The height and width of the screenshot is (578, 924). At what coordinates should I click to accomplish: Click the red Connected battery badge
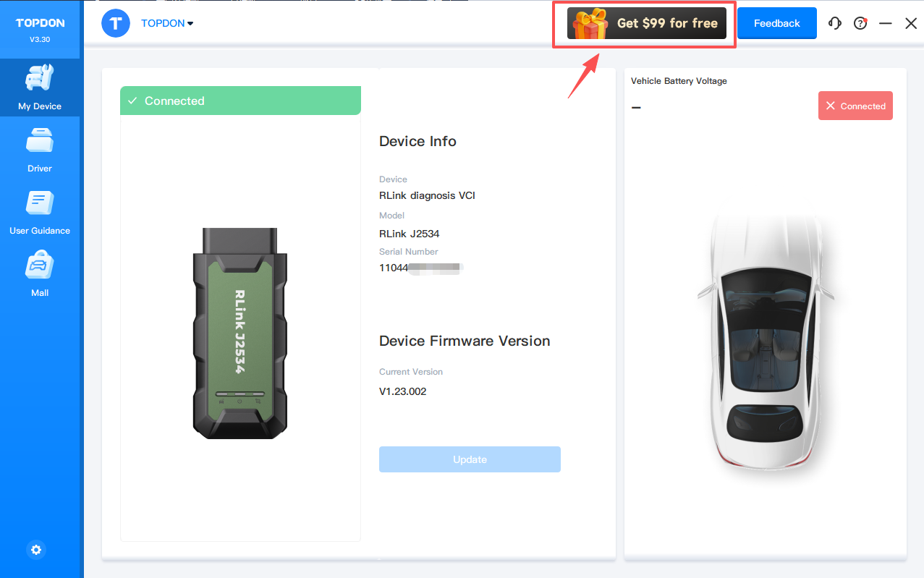pos(855,106)
